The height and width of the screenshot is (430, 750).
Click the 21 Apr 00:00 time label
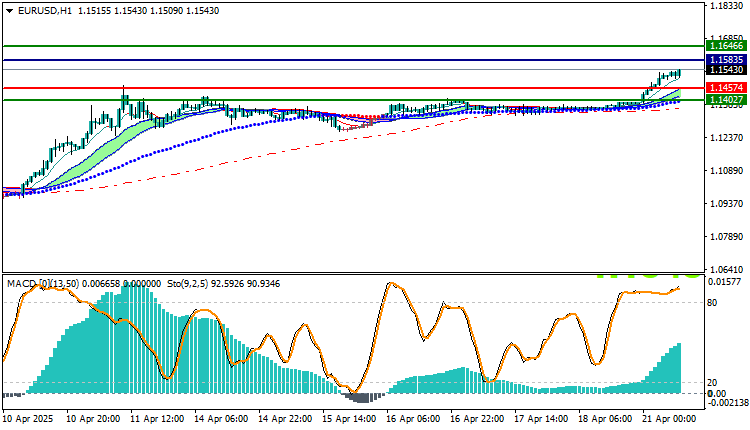pos(669,419)
